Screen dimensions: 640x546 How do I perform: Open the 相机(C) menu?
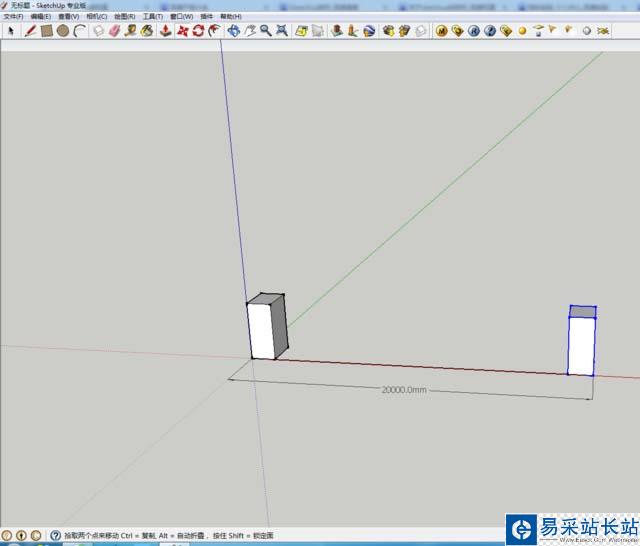(x=97, y=17)
